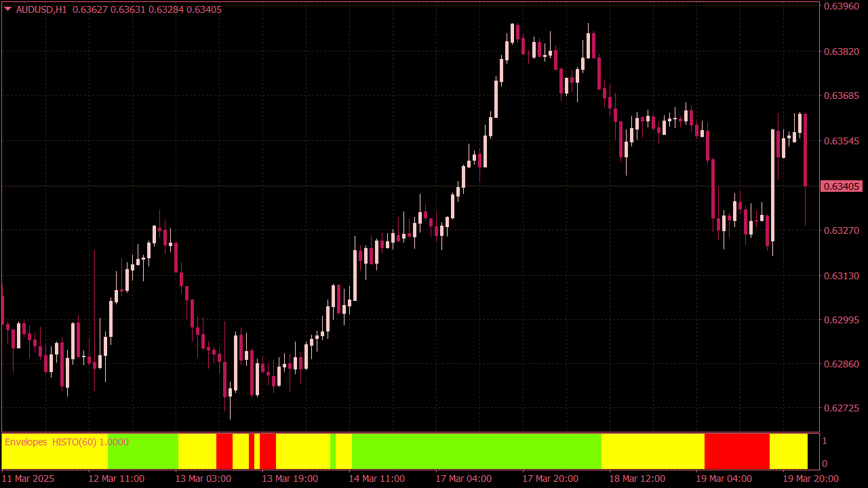This screenshot has height=488, width=868.
Task: Click the 14 Mar 11:00 time axis label
Action: click(377, 479)
